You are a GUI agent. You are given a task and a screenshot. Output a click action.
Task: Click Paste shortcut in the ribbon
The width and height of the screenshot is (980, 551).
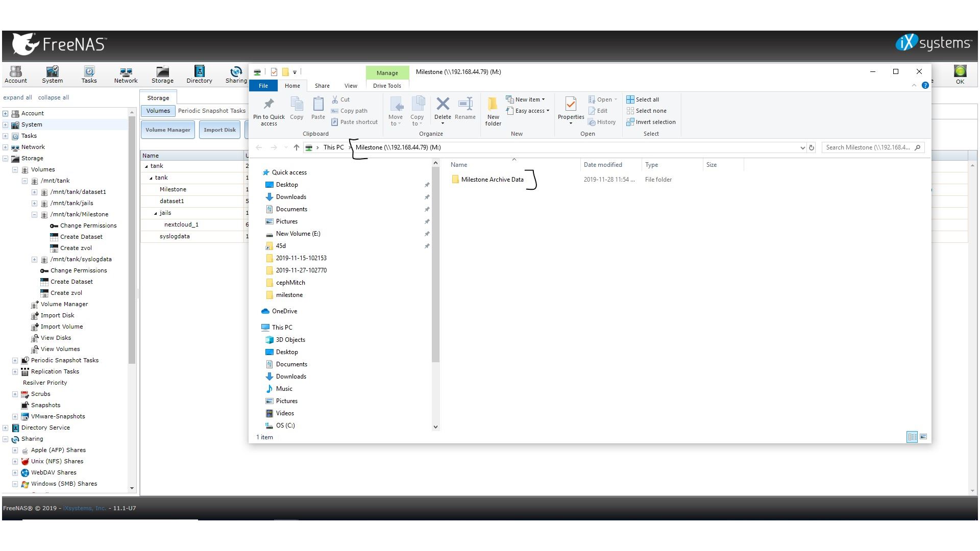pos(354,122)
